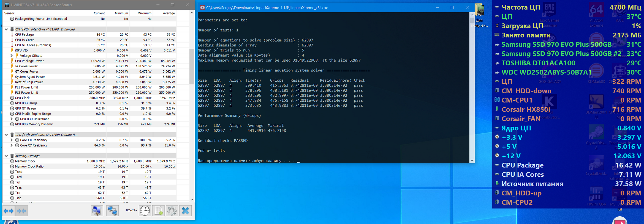
Task: Select the iGPU VID row
Action: tap(89, 50)
